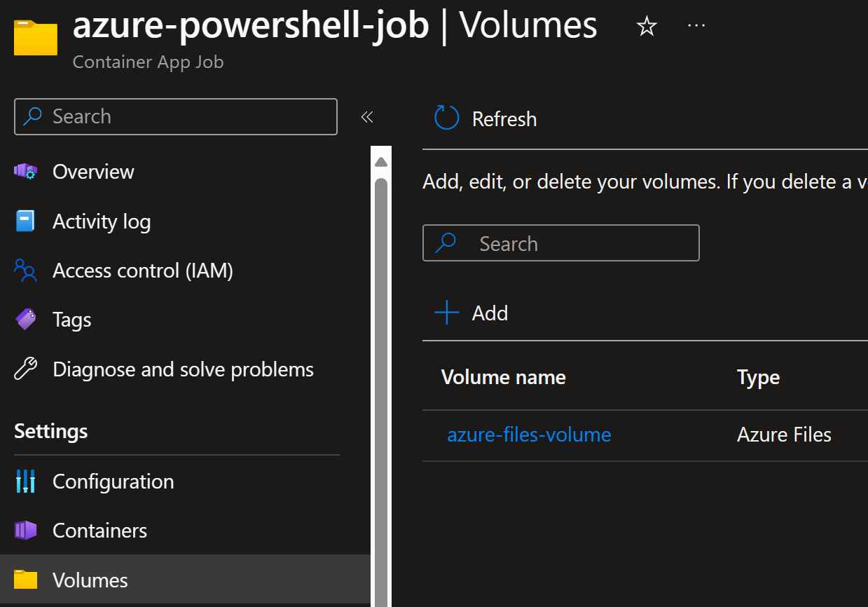Click the Access control people icon
The height and width of the screenshot is (607, 868).
(x=25, y=271)
